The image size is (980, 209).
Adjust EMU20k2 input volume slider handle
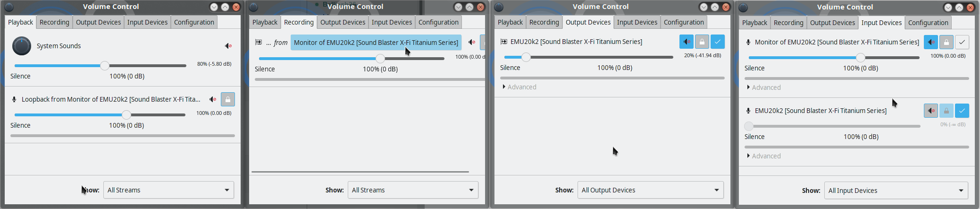pyautogui.click(x=749, y=126)
